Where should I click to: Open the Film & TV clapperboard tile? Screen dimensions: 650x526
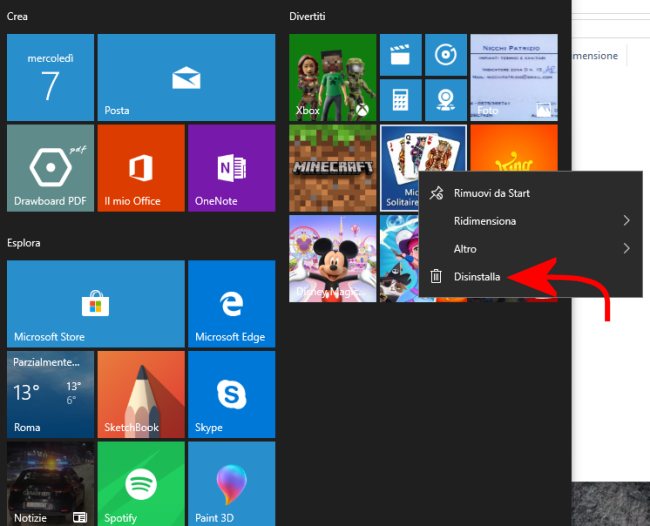(x=400, y=55)
